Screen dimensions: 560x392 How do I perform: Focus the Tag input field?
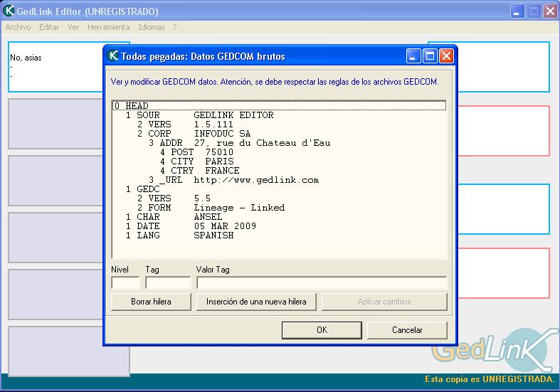168,282
